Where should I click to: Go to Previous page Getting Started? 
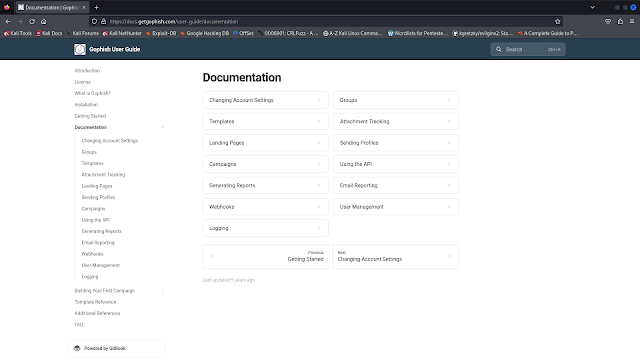266,256
